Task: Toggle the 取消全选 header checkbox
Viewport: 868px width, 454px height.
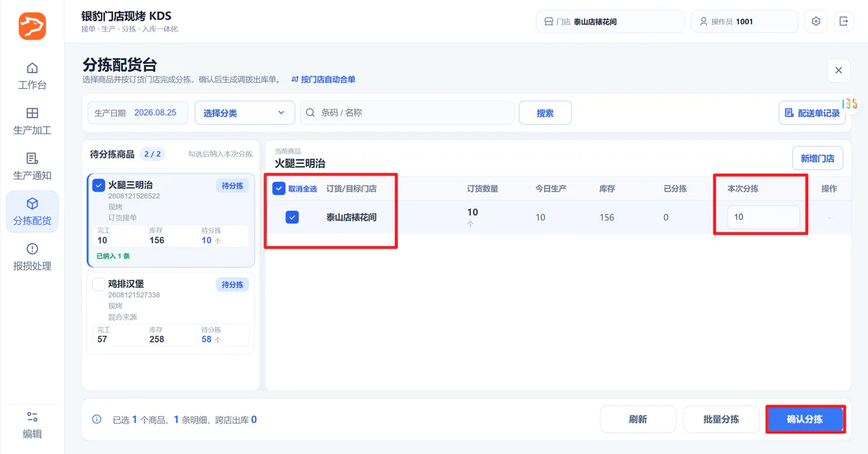Action: click(x=279, y=188)
